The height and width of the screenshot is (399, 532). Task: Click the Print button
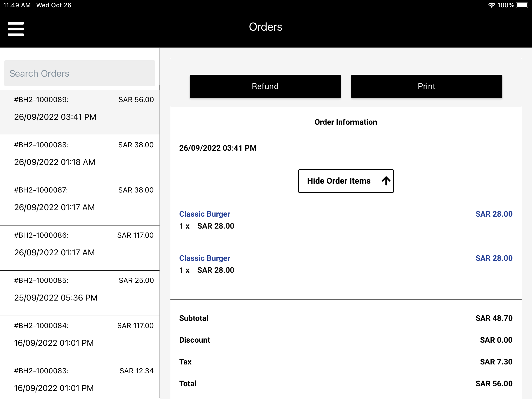pos(427,87)
